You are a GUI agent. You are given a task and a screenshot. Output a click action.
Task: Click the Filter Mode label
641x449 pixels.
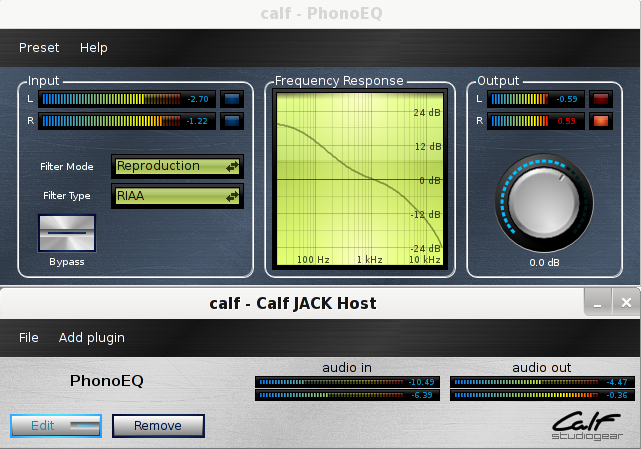67,166
